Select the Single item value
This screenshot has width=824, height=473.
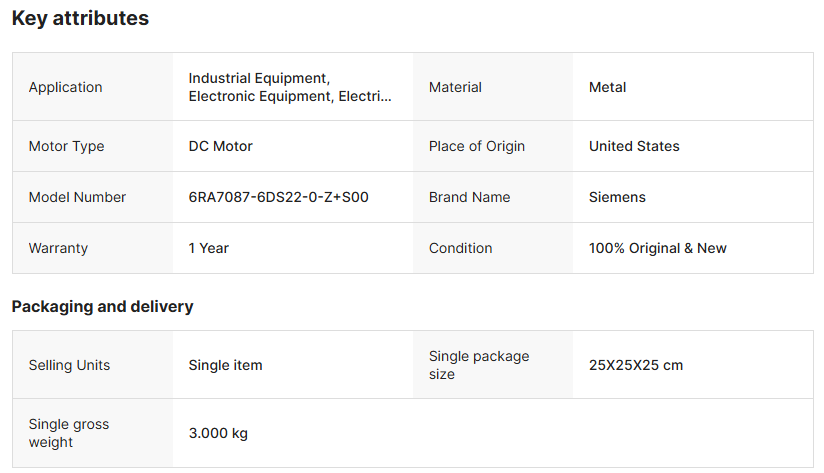[x=225, y=365]
